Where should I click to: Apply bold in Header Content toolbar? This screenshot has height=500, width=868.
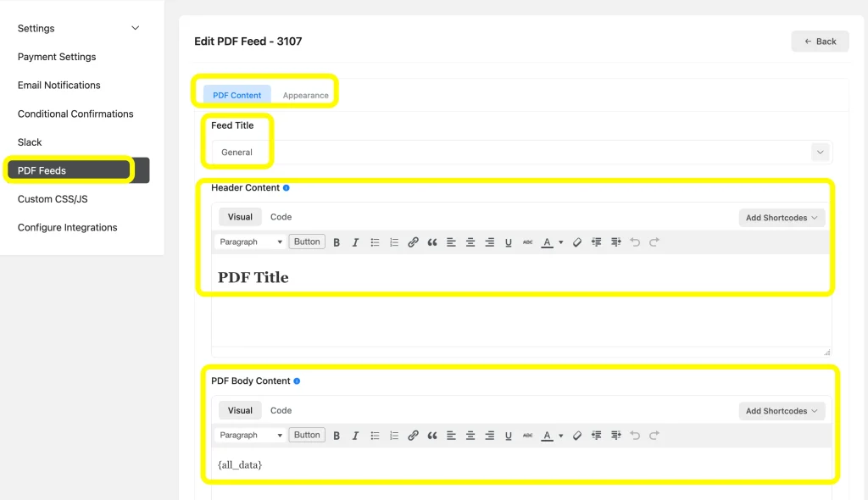pyautogui.click(x=336, y=242)
